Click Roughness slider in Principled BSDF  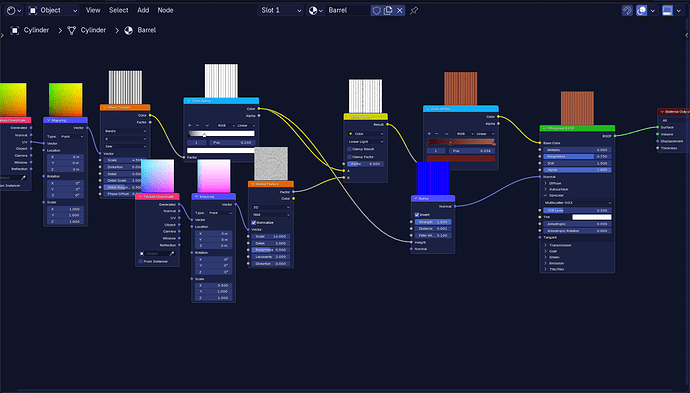point(577,157)
